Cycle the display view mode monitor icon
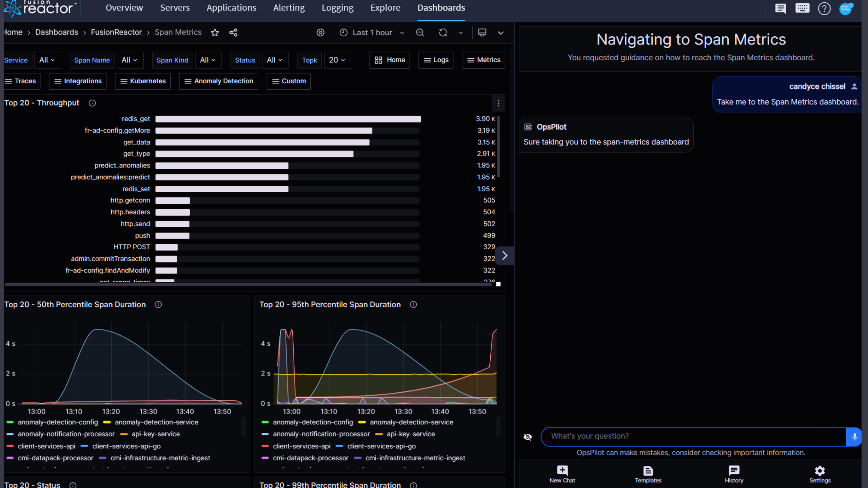 coord(482,33)
